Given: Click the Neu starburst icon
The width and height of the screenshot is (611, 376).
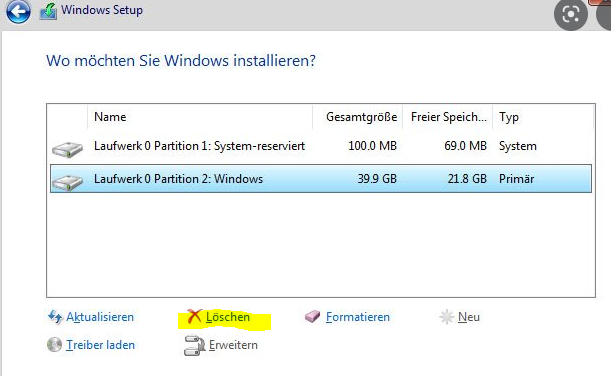Looking at the screenshot, I should coord(447,317).
